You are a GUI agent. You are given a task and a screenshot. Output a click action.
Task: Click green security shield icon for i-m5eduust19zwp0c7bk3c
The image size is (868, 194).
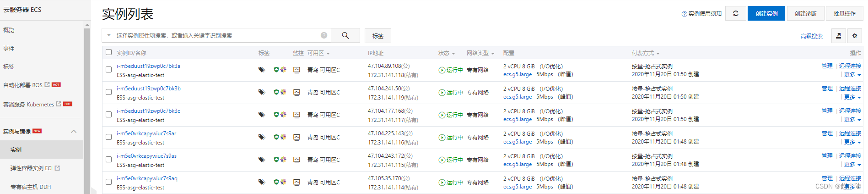[276, 115]
